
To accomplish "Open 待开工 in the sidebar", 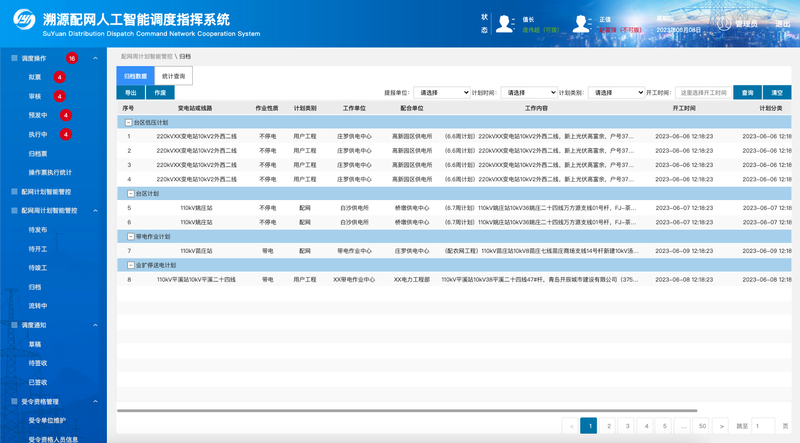I will (38, 249).
